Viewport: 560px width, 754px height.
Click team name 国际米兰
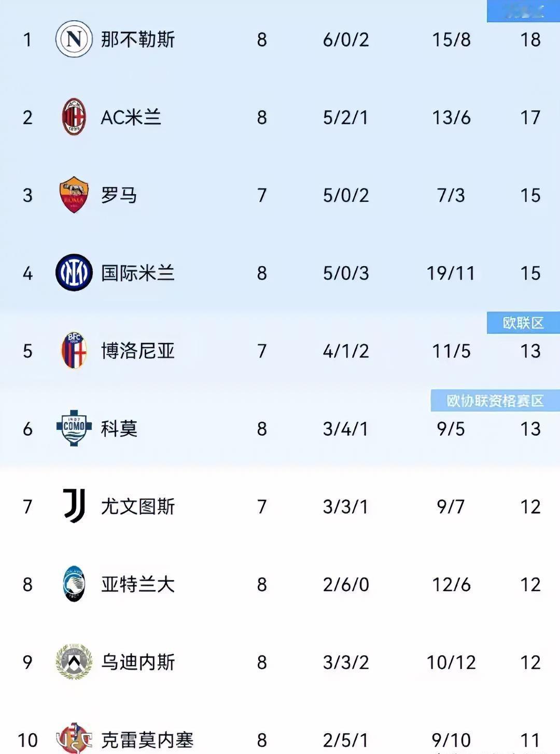click(138, 273)
